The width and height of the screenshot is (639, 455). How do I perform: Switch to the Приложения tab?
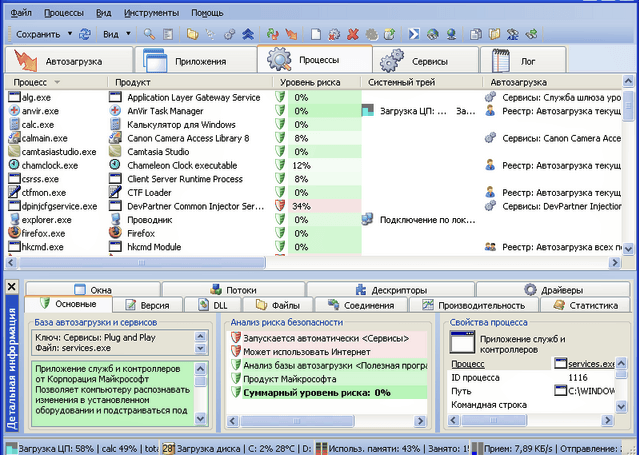(x=196, y=61)
